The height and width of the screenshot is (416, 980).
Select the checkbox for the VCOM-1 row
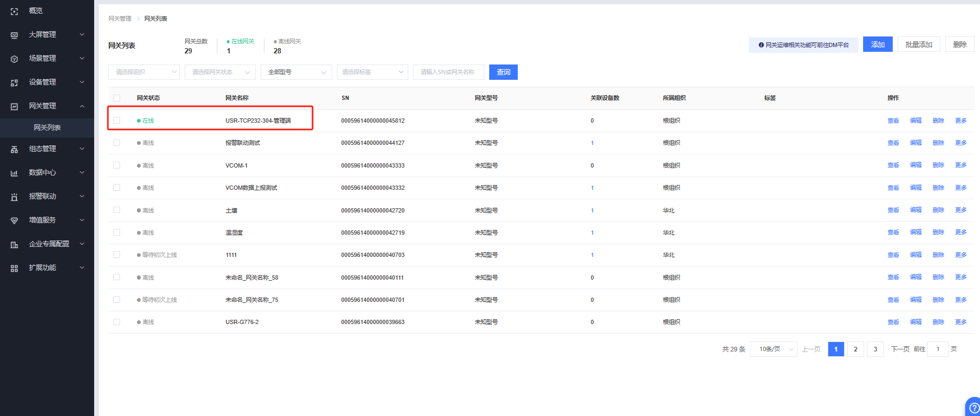(x=117, y=165)
